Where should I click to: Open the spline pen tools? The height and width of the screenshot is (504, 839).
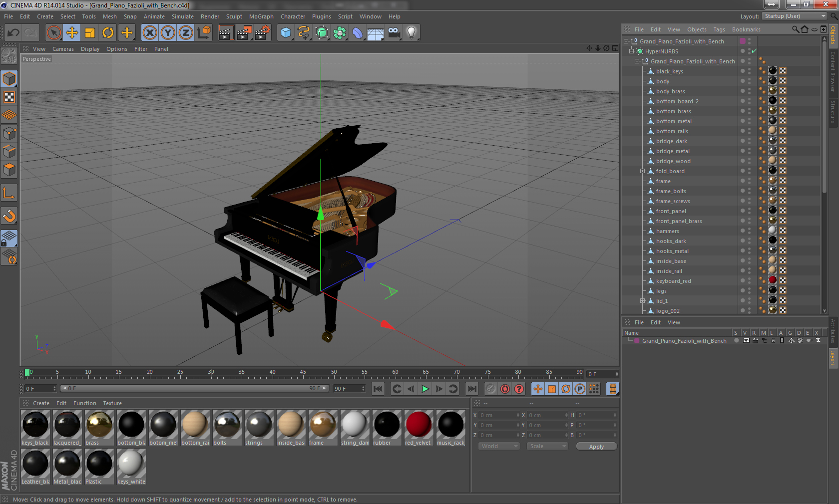304,33
